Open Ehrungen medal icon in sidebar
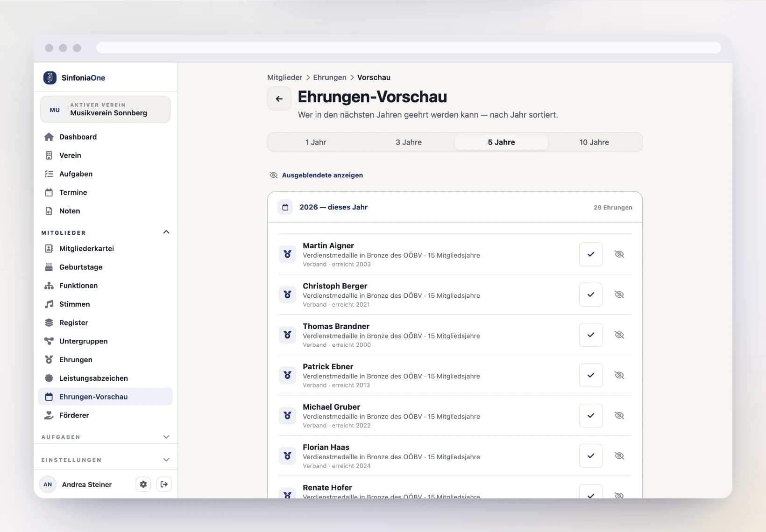 click(x=49, y=360)
